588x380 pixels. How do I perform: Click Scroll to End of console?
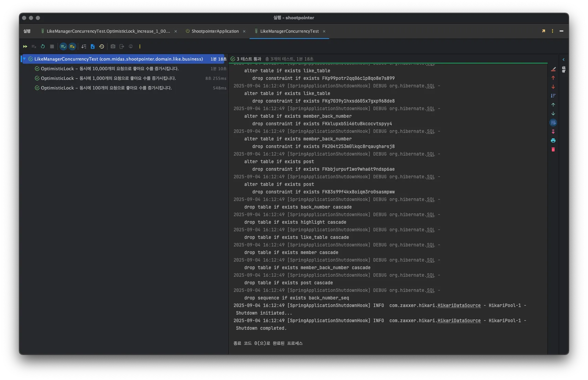click(x=553, y=132)
